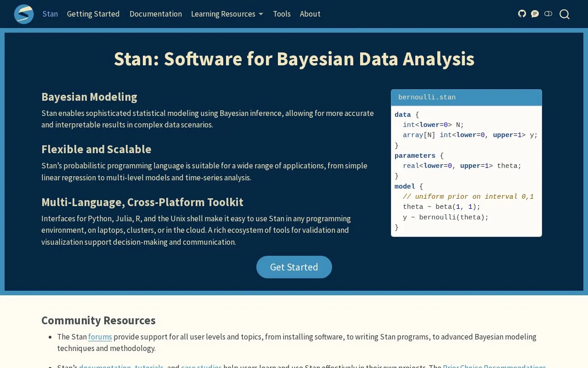Click the Multi-Language, Cross-Platform Toolkit heading
Image resolution: width=588 pixels, height=368 pixels.
[142, 202]
